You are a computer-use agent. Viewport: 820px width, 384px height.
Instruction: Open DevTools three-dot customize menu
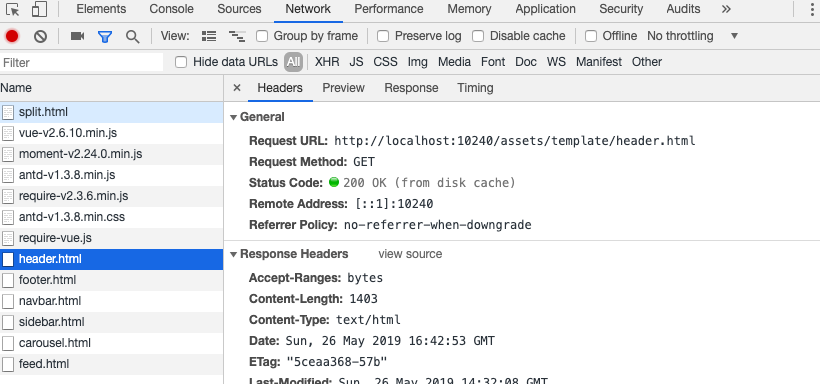point(812,9)
